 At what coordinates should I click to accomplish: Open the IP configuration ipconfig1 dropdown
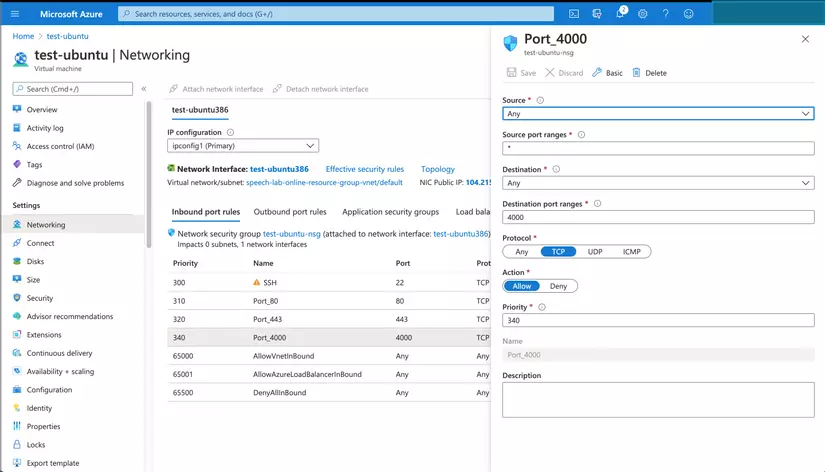point(243,146)
